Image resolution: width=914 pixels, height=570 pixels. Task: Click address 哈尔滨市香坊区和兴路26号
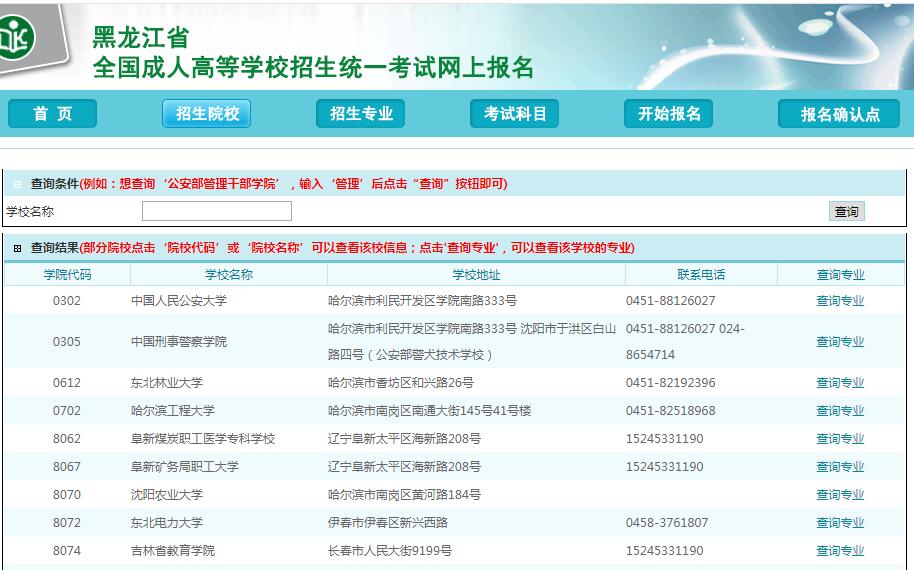pyautogui.click(x=401, y=383)
